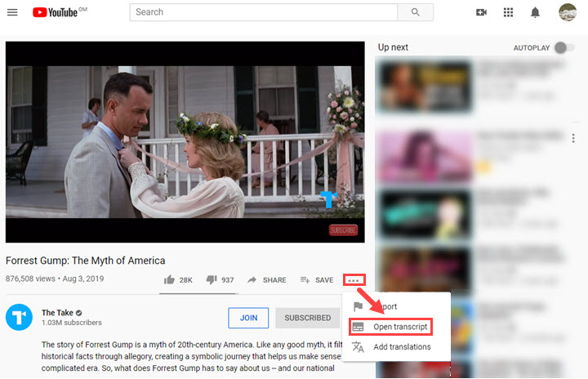
Task: Select the Report menu entry with flag
Action: (x=396, y=306)
